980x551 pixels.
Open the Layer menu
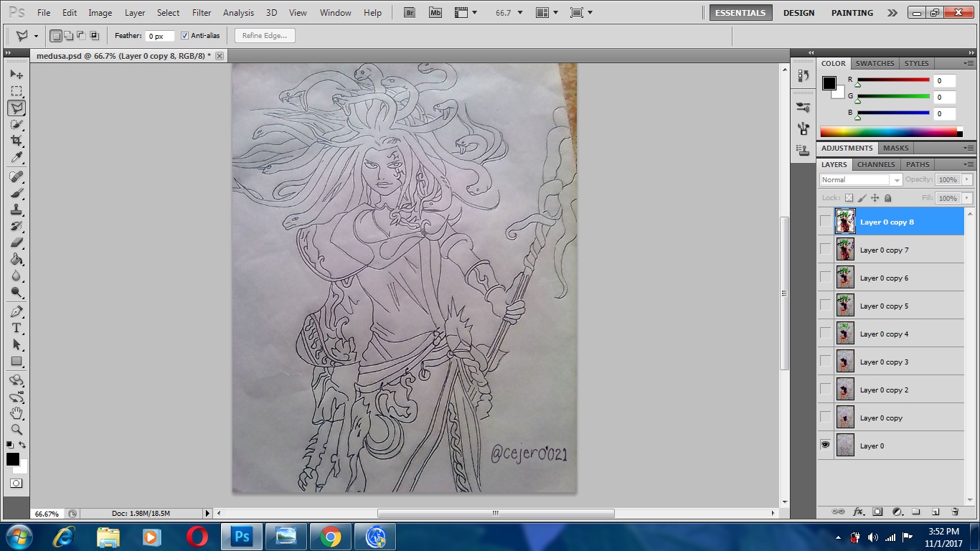[x=135, y=13]
